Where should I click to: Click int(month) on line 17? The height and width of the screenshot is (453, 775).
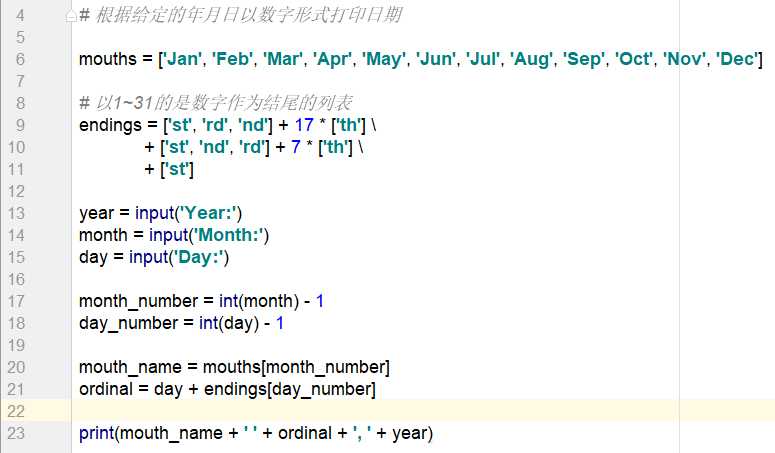click(259, 301)
